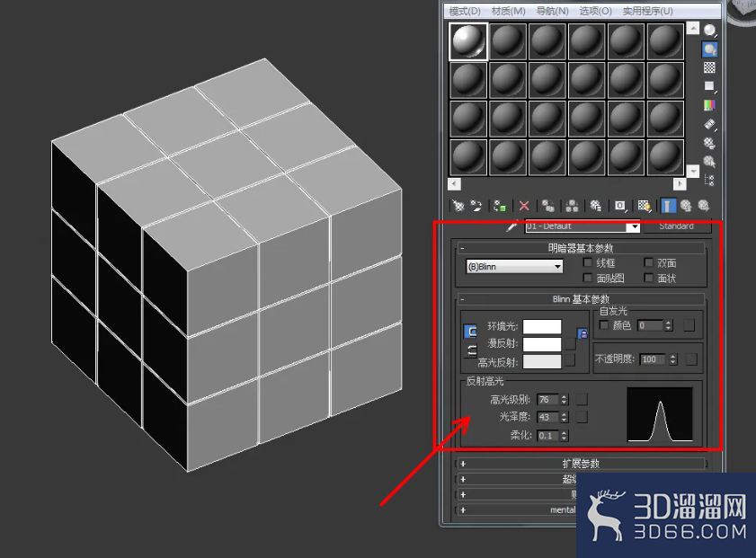Select the first highlighted material sample slot
Image resolution: width=756 pixels, height=558 pixels.
click(468, 41)
